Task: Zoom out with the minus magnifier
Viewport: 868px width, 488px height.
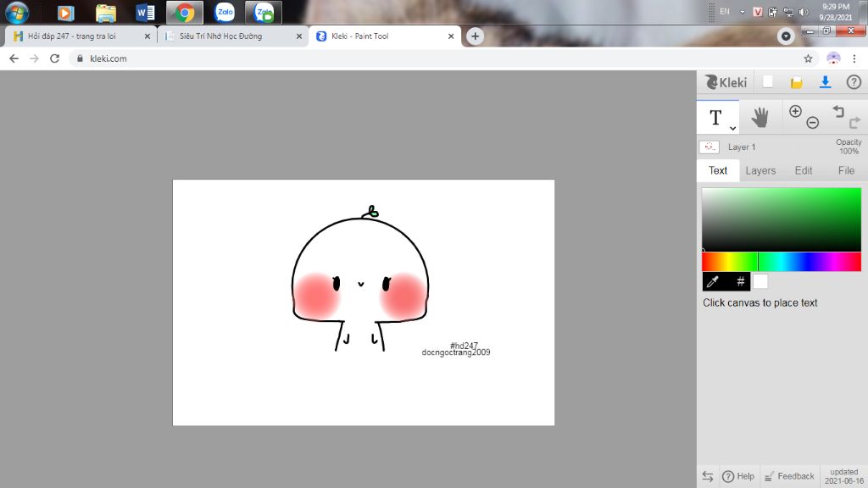Action: [812, 122]
